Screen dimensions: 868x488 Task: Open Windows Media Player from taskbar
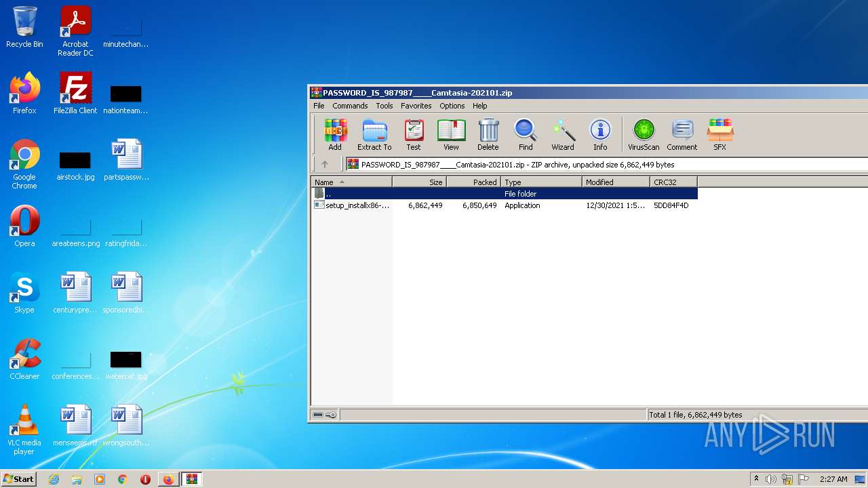pyautogui.click(x=100, y=479)
